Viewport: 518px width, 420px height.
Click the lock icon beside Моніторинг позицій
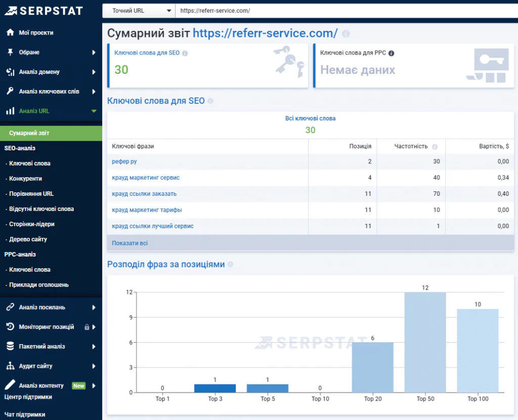(x=87, y=327)
